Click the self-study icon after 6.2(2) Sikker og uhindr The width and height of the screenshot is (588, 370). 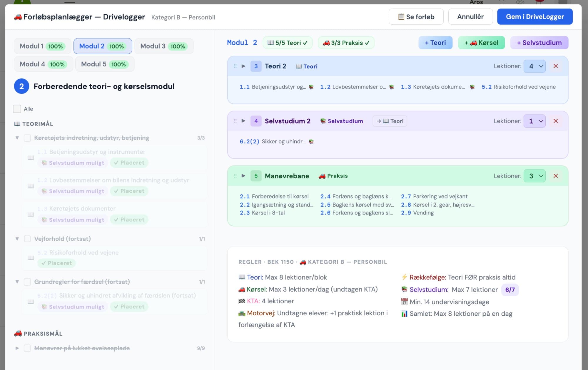point(311,142)
